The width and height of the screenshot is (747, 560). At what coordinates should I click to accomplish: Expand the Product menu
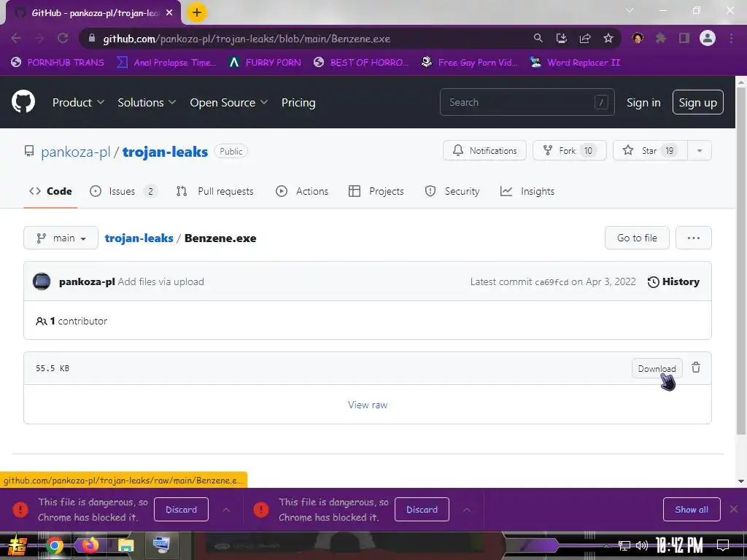pos(78,102)
